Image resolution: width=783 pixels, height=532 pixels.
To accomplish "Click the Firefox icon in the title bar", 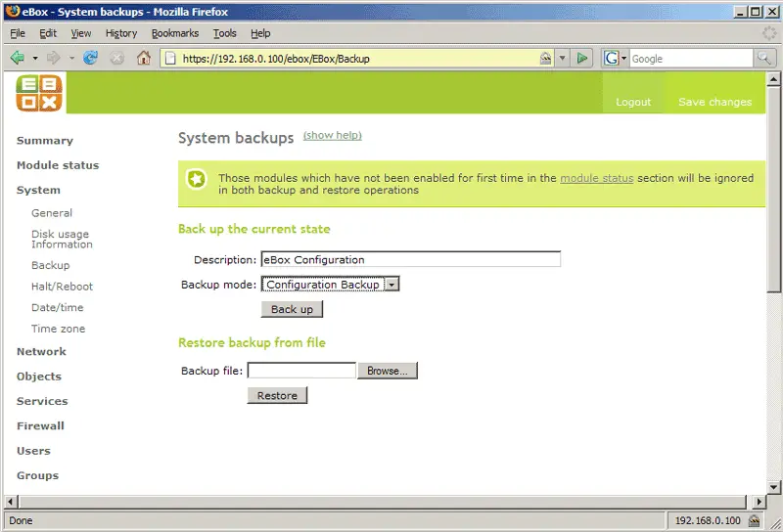I will [x=13, y=11].
